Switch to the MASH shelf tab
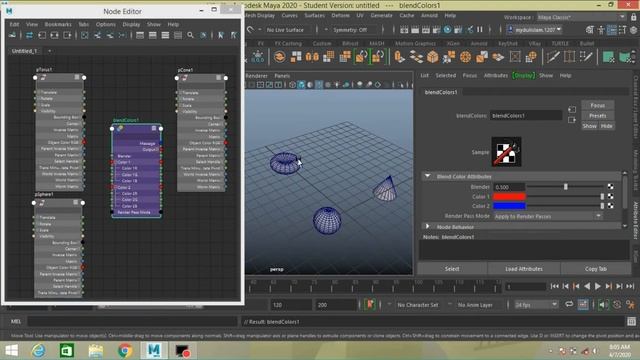The width and height of the screenshot is (640, 360). click(x=376, y=43)
